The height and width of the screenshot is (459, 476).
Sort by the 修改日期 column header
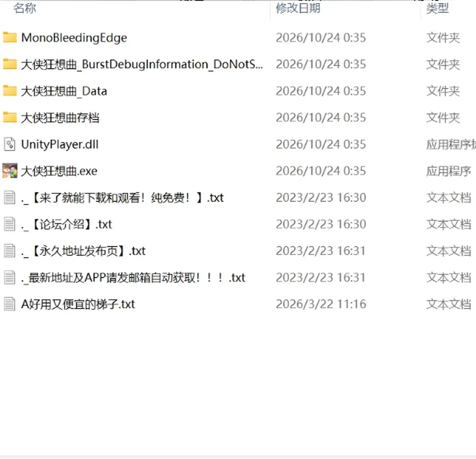click(298, 8)
